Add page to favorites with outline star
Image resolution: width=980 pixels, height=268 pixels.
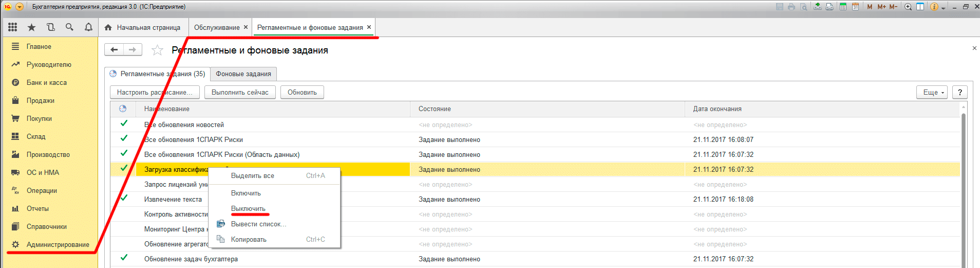pos(157,50)
